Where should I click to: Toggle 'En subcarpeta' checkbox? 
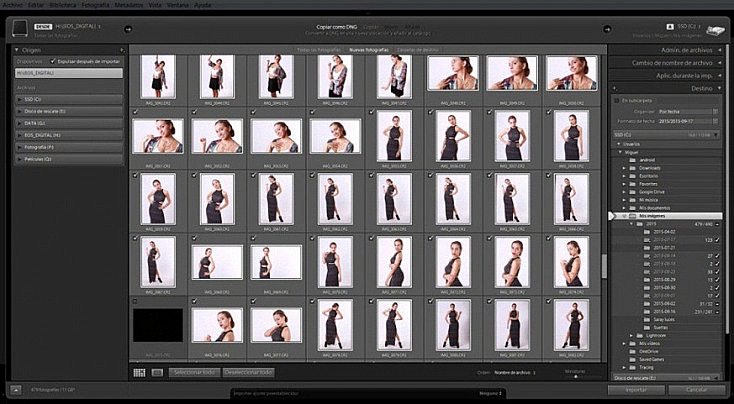tap(617, 100)
